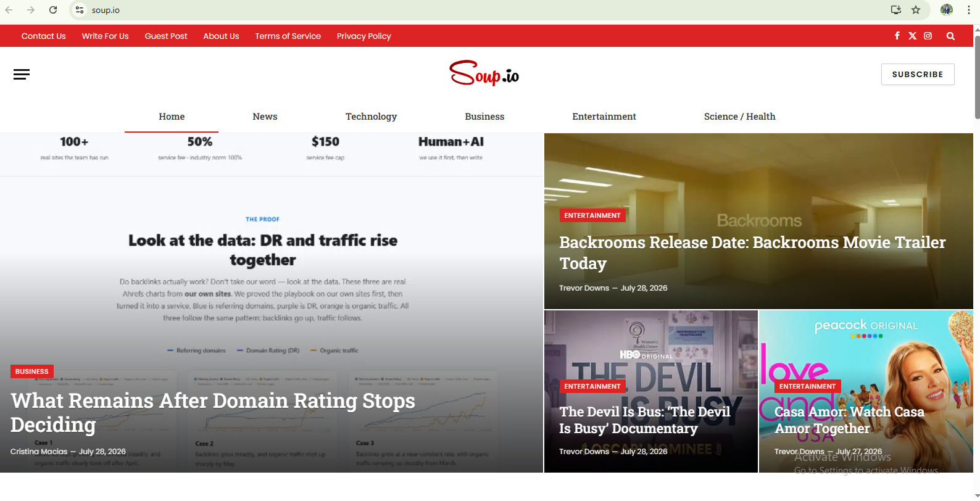This screenshot has height=501, width=980.
Task: Reload the page with the refresh icon
Action: click(53, 10)
